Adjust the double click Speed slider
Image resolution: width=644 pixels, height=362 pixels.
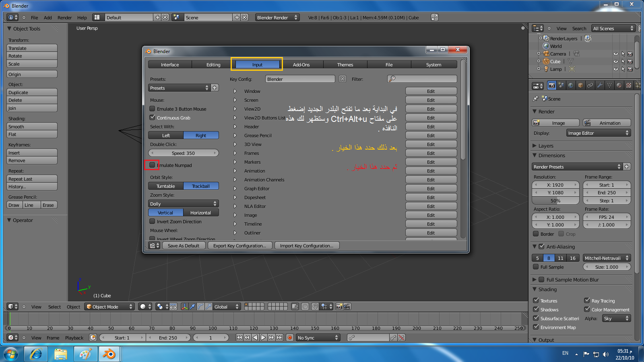[x=184, y=153]
